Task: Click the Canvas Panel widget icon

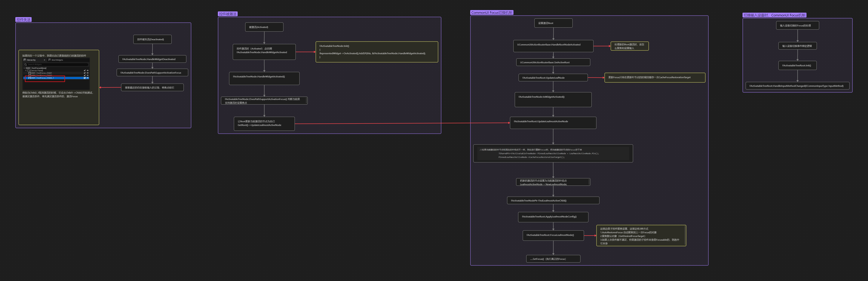Action: pos(28,70)
